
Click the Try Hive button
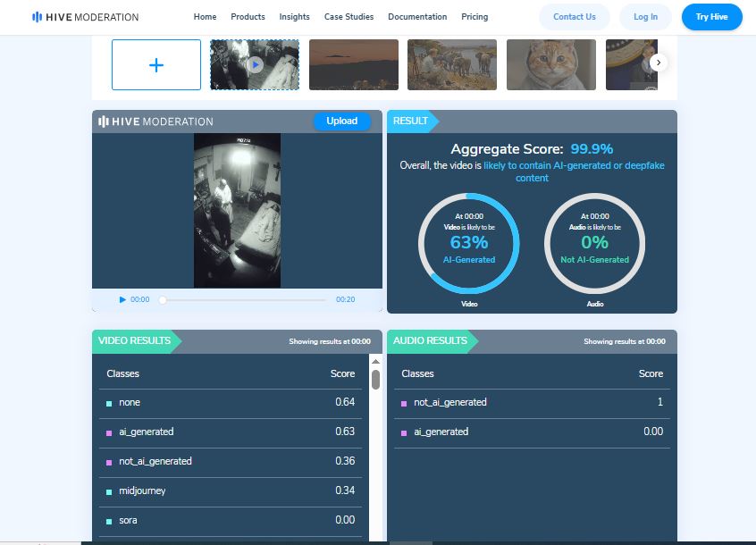pyautogui.click(x=711, y=17)
